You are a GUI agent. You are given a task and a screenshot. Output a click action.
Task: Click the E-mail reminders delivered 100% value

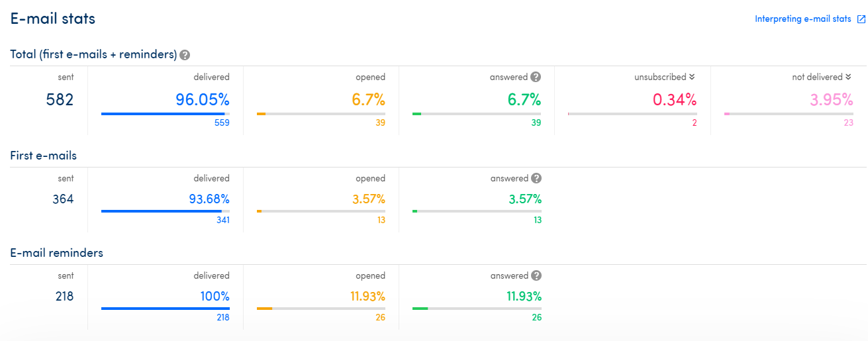point(215,296)
